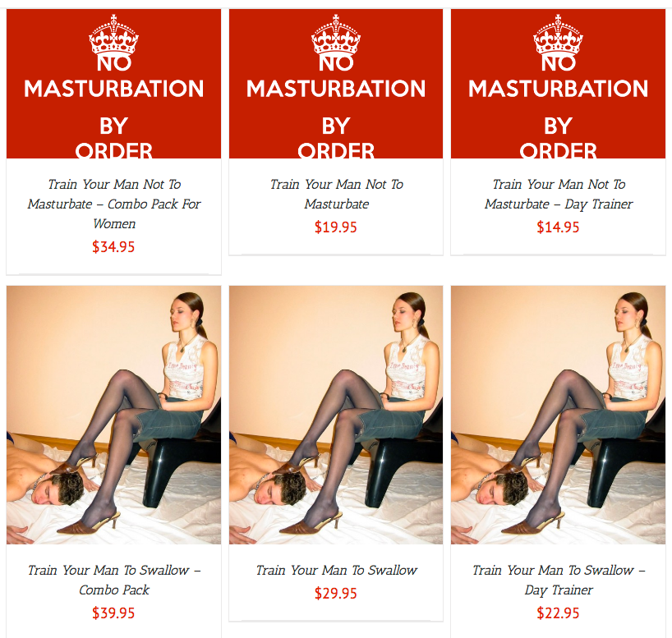Select the $22.95 price label
The height and width of the screenshot is (638, 672).
tap(558, 613)
